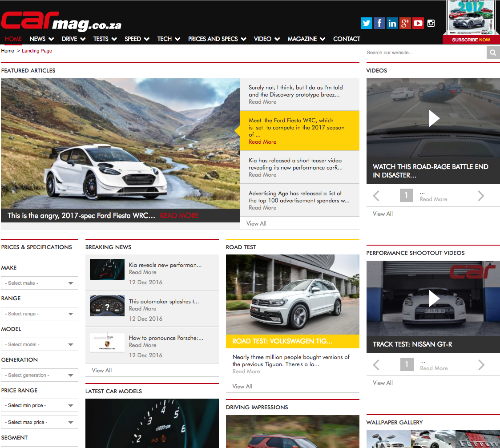
Task: Open How to pronounce Porsche news item
Action: [x=166, y=338]
